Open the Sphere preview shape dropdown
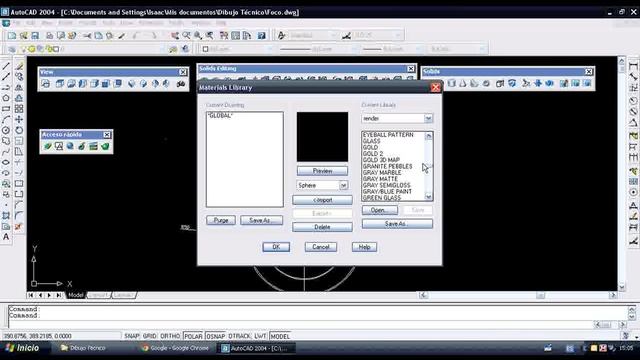The image size is (640, 360). click(343, 185)
